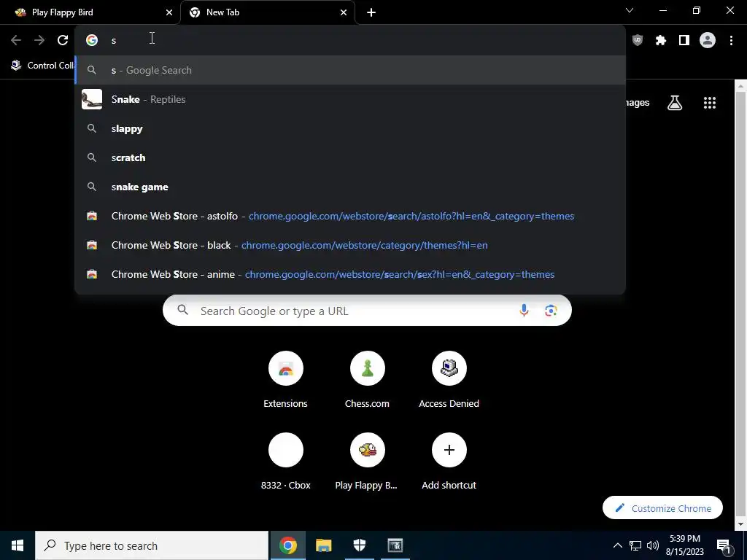Toggle the Chrome side panel icon

(684, 41)
